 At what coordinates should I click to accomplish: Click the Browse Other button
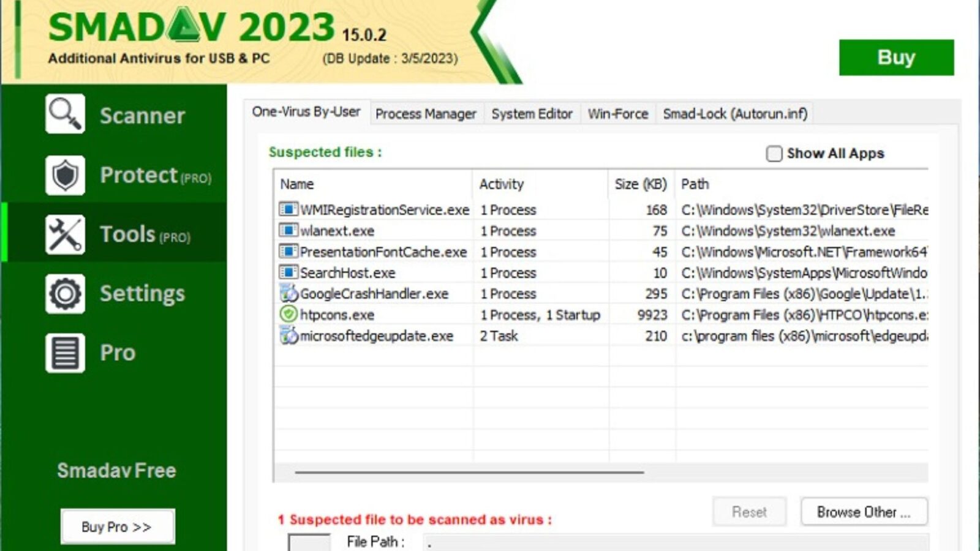tap(864, 512)
